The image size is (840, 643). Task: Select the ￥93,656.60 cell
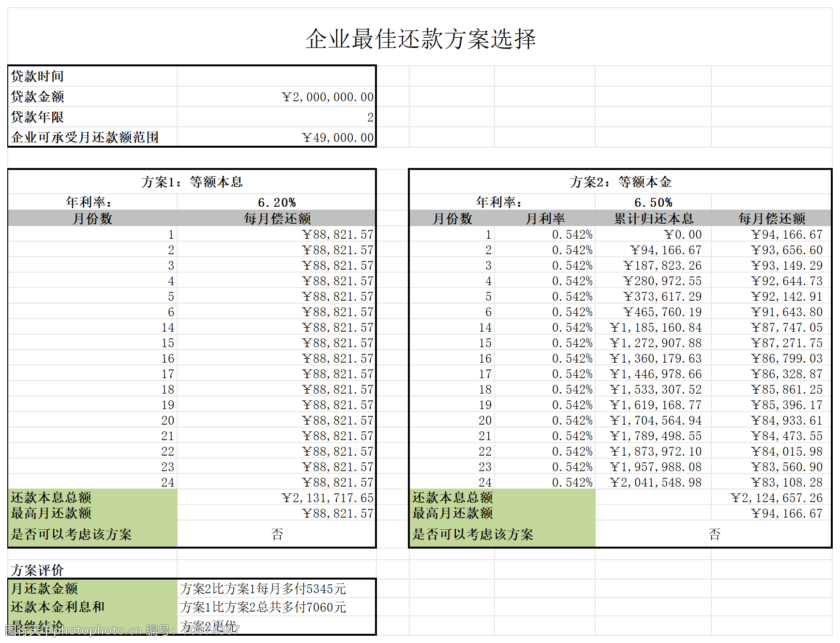coord(771,250)
